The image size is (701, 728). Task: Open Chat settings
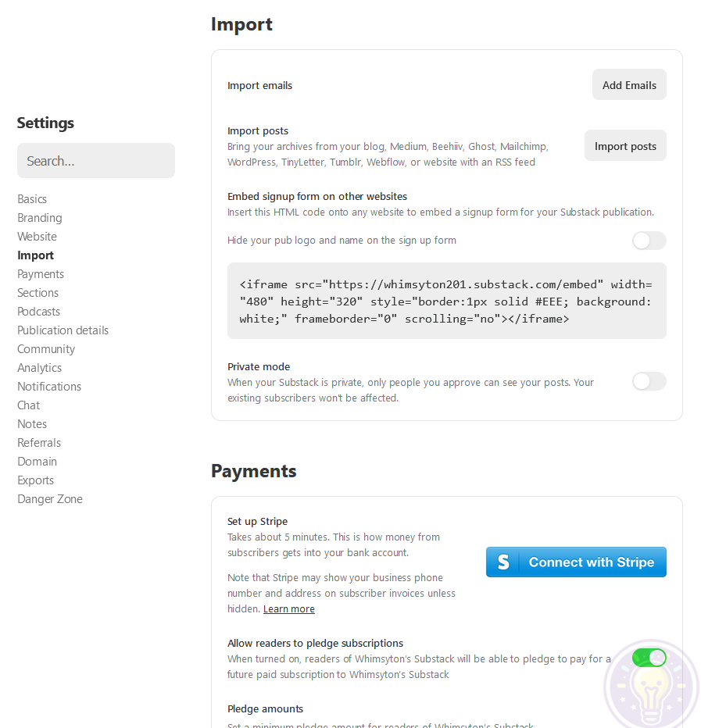click(x=28, y=405)
